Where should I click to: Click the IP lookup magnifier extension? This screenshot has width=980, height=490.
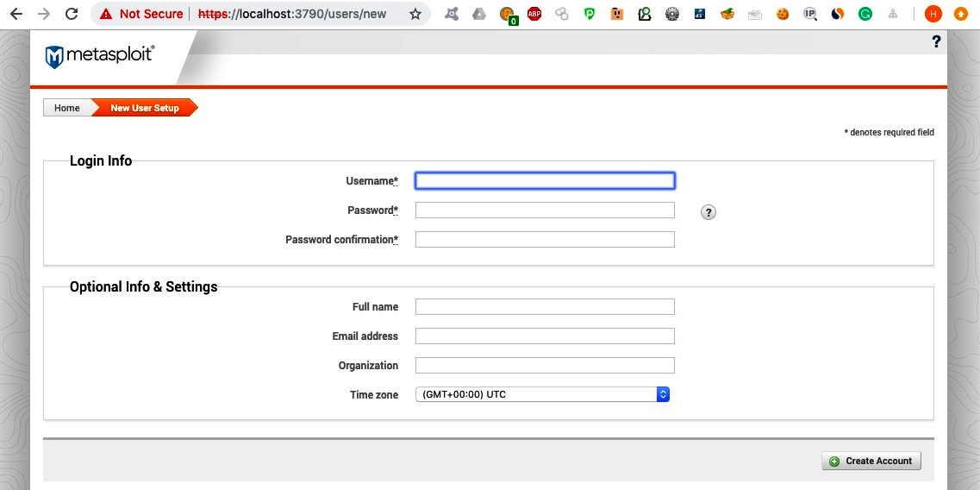point(810,14)
